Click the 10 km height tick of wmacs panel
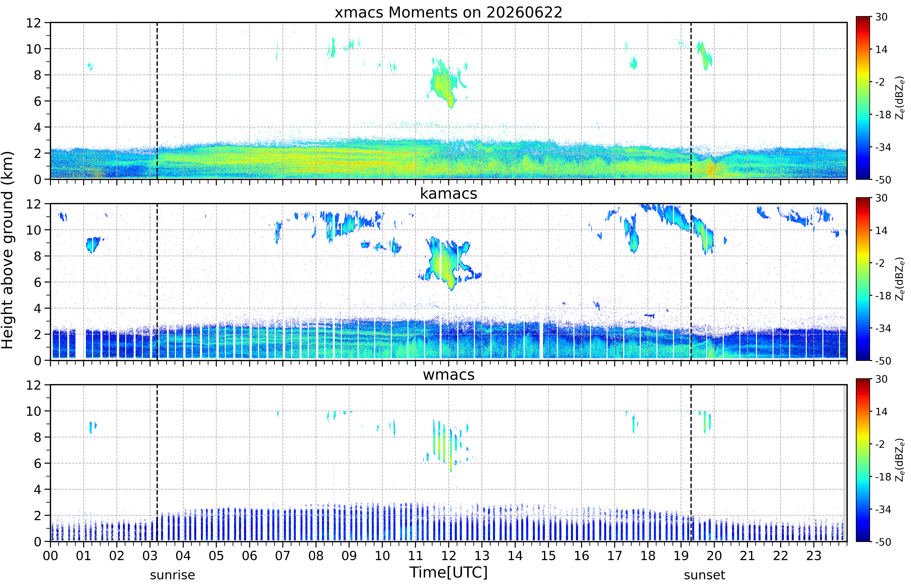 coord(34,411)
